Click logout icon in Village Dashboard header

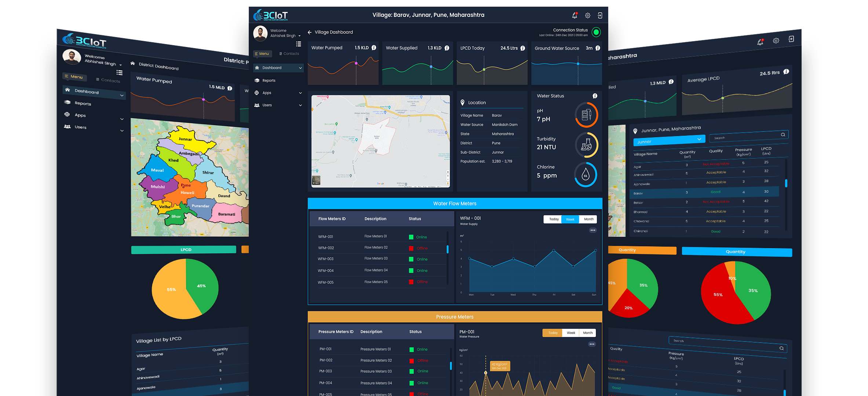[x=600, y=15]
